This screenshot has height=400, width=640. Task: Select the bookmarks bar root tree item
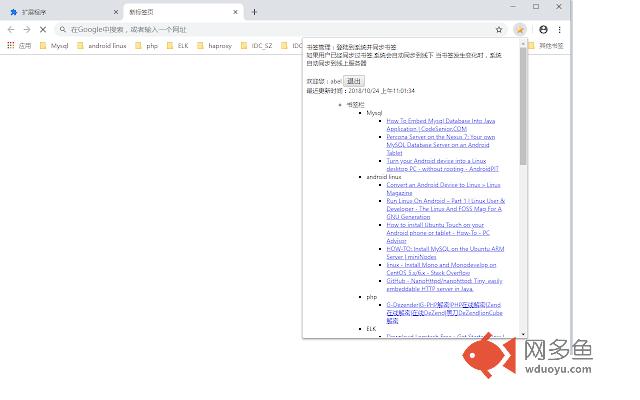(355, 105)
